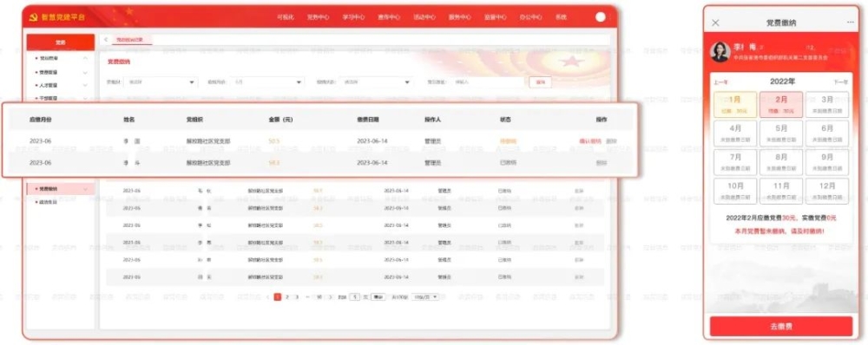868x345 pixels.
Task: Open the 宣传中心 top menu
Action: (389, 17)
